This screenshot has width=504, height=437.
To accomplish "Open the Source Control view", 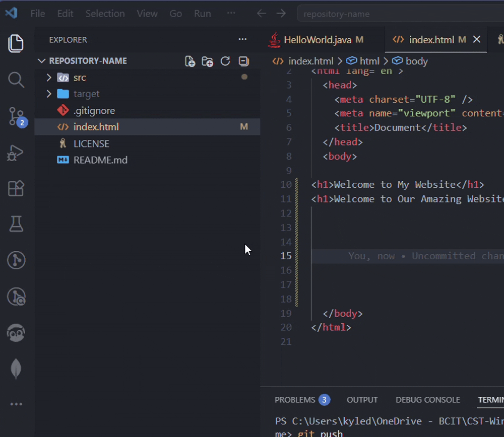I will (x=16, y=116).
